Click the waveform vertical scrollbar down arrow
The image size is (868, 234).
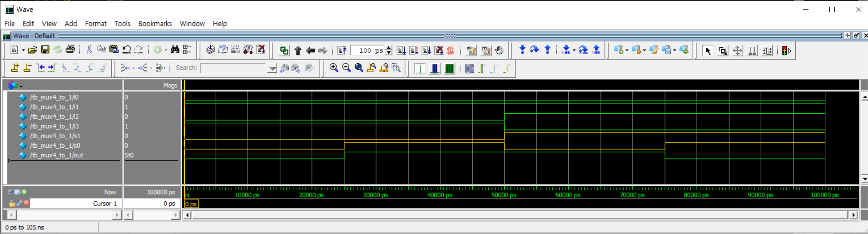coord(864,179)
